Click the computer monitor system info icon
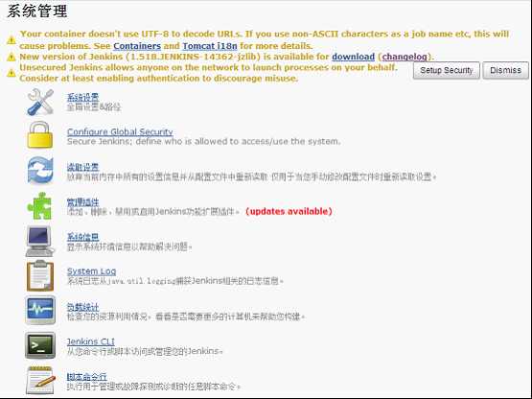 39,241
